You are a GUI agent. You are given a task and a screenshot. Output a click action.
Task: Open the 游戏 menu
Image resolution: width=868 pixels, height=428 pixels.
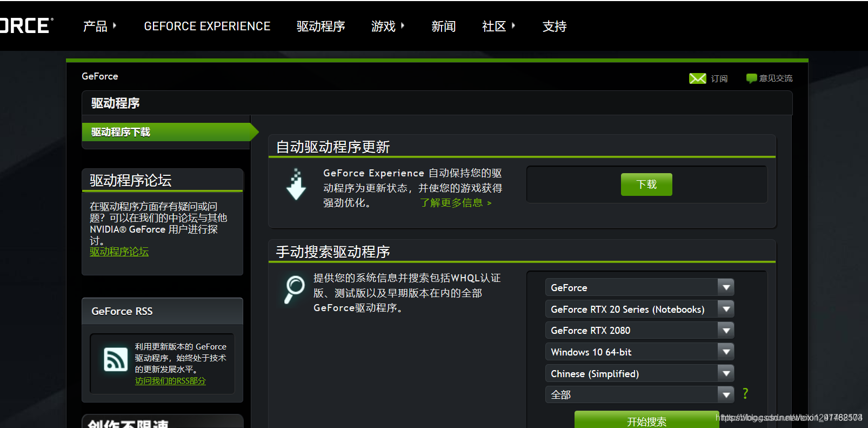click(388, 26)
